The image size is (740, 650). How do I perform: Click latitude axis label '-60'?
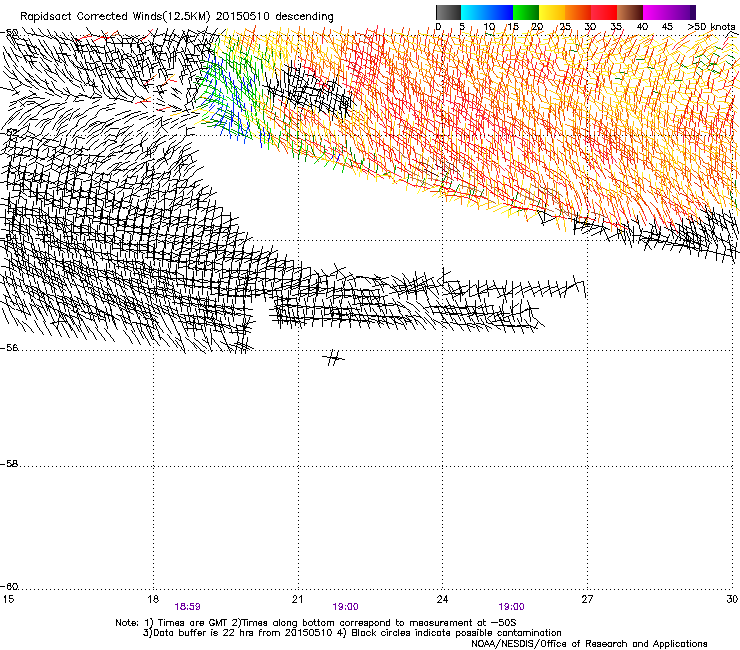[9, 587]
